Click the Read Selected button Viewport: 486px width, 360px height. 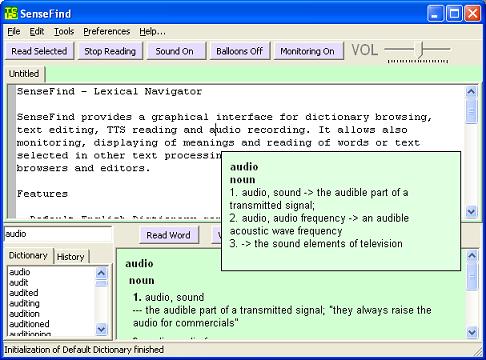(x=39, y=51)
